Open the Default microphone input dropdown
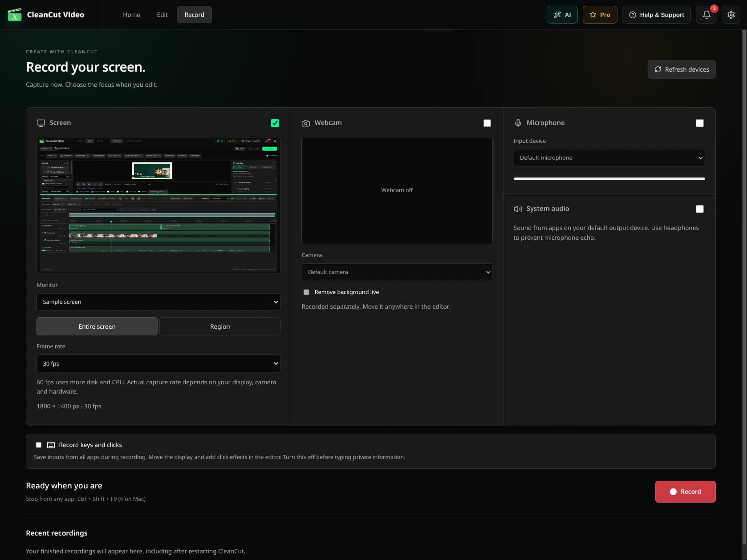 point(609,158)
